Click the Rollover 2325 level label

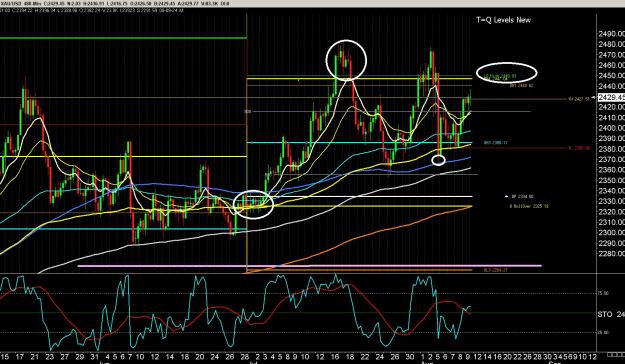(529, 207)
